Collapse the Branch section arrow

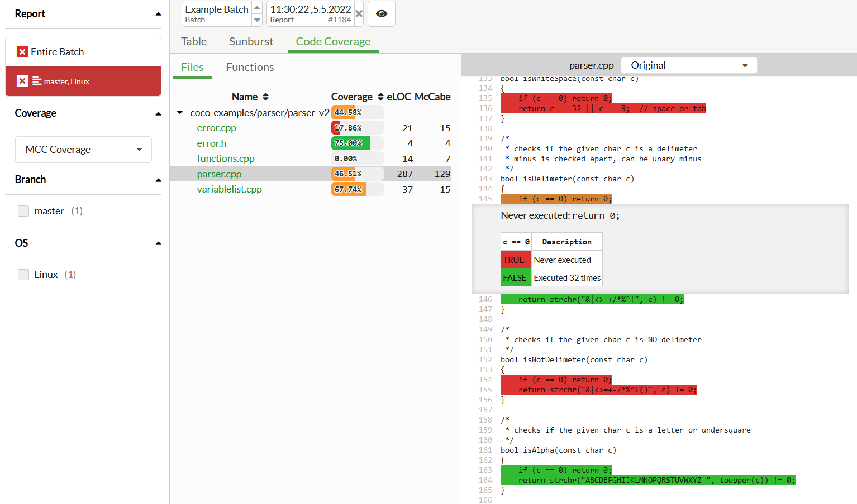[158, 180]
